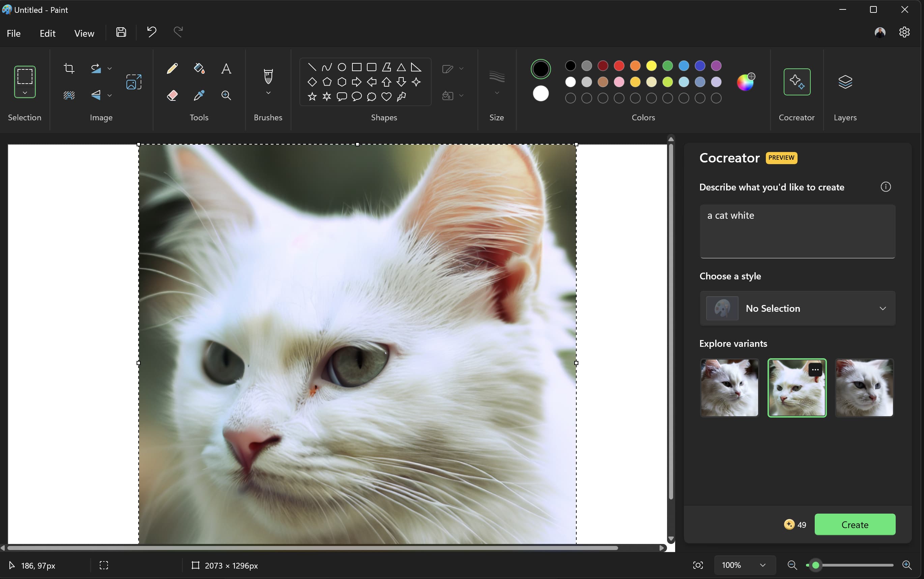Expand the Brushes dropdown
The image size is (924, 579).
pos(268,93)
